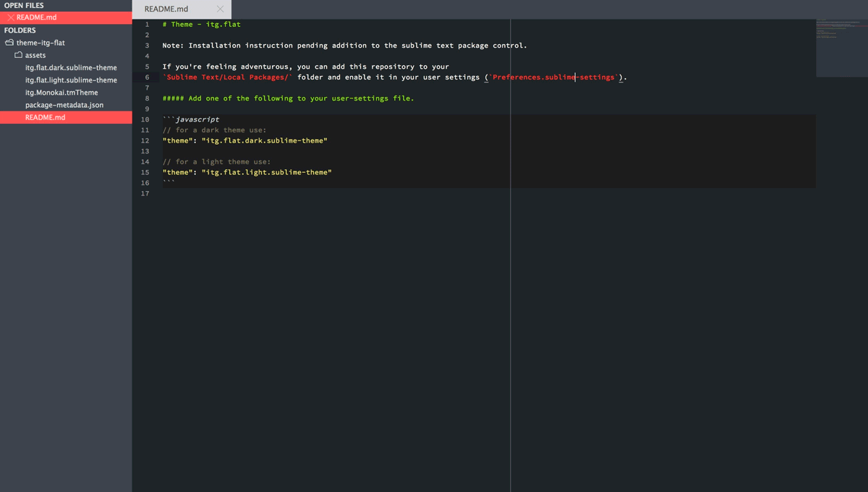Viewport: 868px width, 492px height.
Task: Close README.md in the Open Files list
Action: (x=11, y=17)
